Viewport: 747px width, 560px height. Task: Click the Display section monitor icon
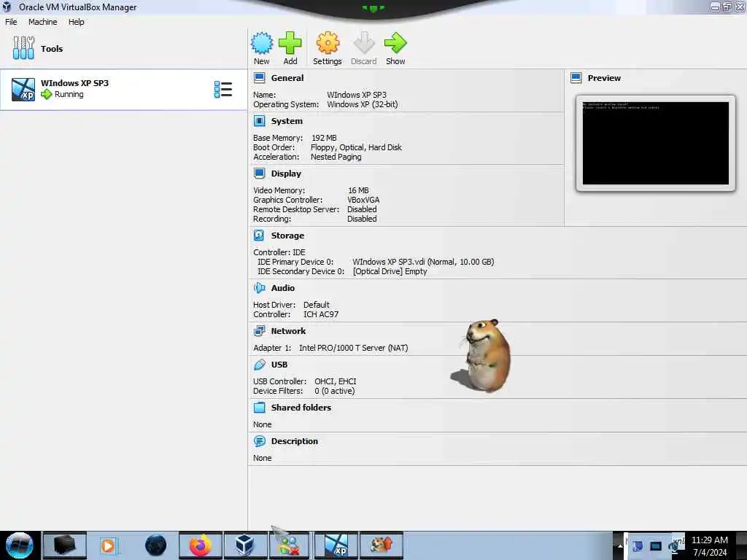tap(259, 174)
